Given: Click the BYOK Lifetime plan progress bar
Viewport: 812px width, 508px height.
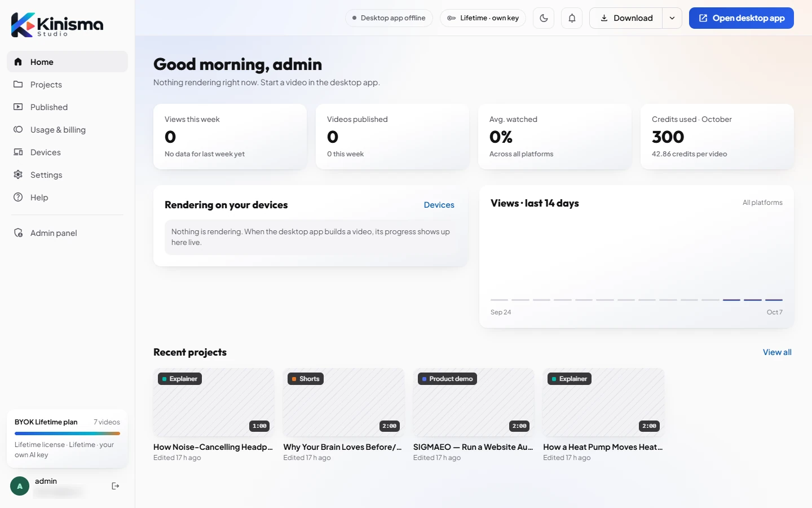Looking at the screenshot, I should (x=67, y=433).
